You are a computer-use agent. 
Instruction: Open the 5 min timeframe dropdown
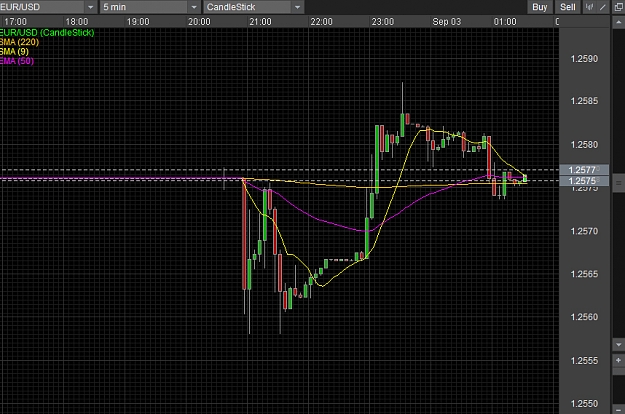149,7
